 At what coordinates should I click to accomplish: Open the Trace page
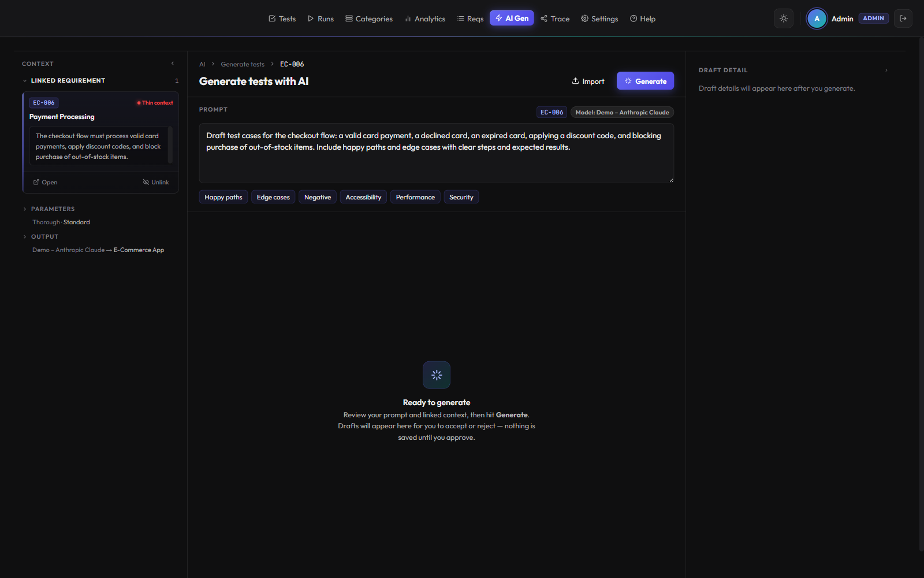(555, 18)
